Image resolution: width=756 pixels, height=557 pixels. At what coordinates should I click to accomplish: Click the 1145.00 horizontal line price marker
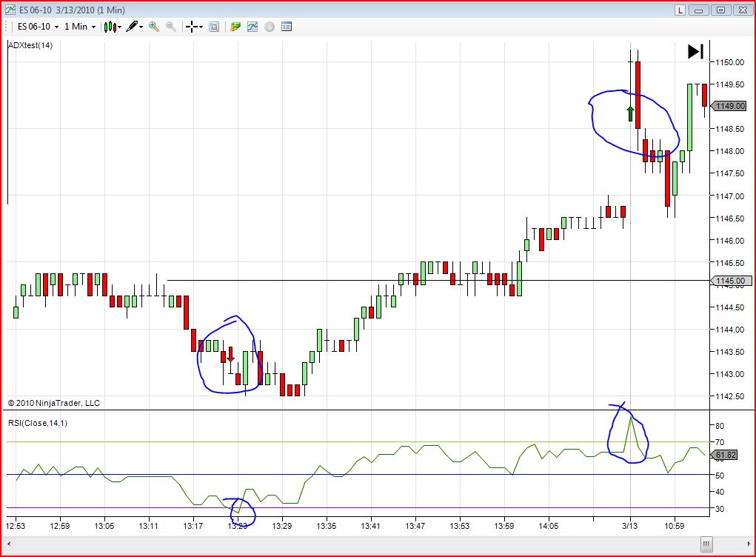[x=730, y=281]
